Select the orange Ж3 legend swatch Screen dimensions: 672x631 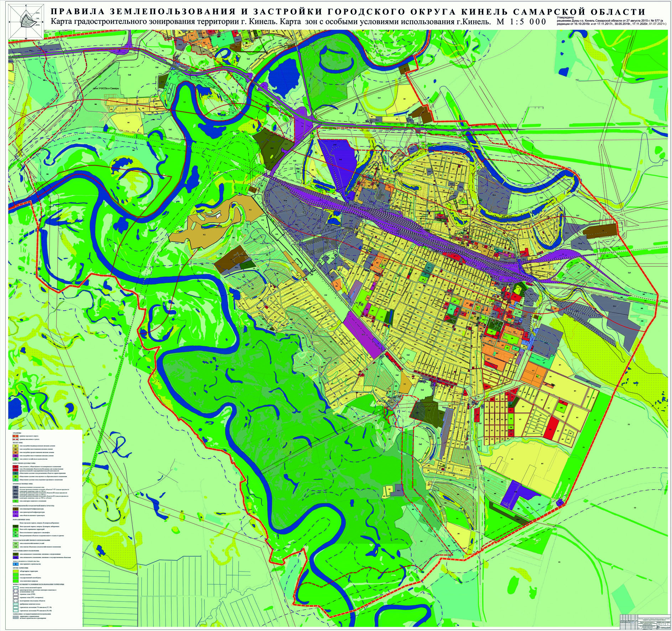tap(15, 452)
